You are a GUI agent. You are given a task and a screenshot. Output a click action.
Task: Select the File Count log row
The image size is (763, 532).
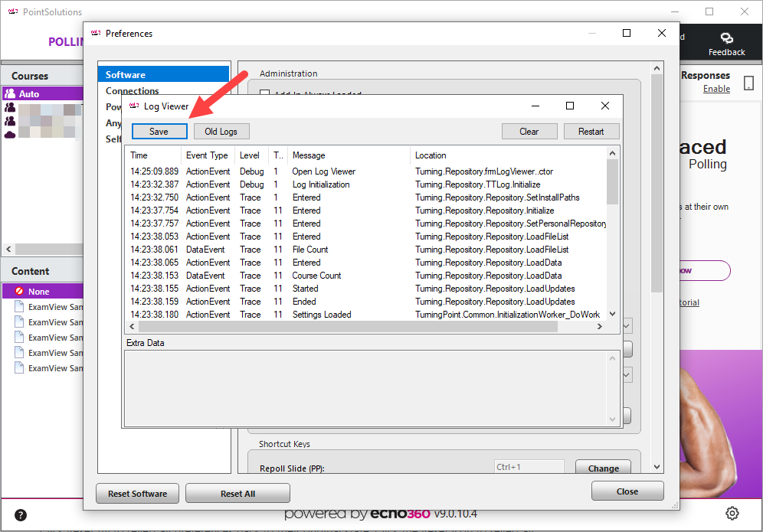[x=366, y=250]
